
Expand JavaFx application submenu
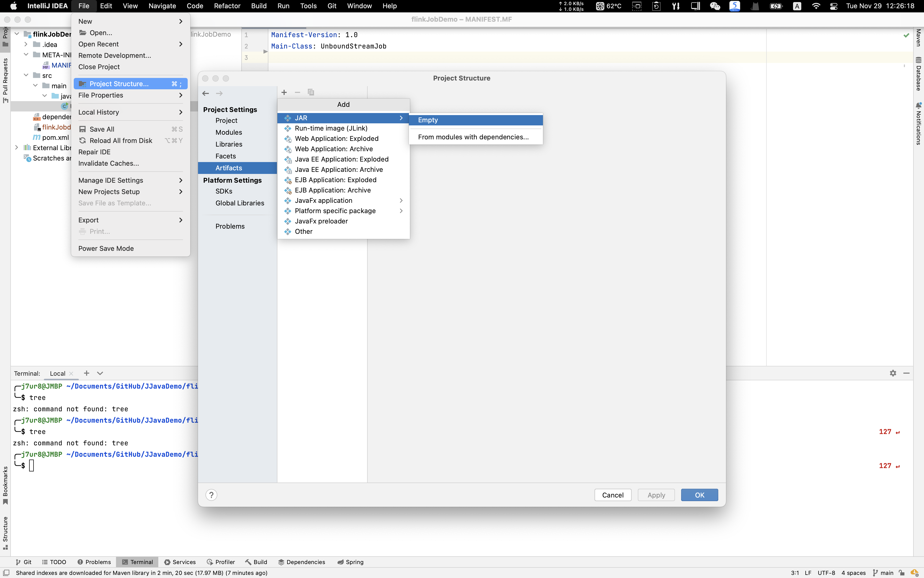pyautogui.click(x=343, y=200)
